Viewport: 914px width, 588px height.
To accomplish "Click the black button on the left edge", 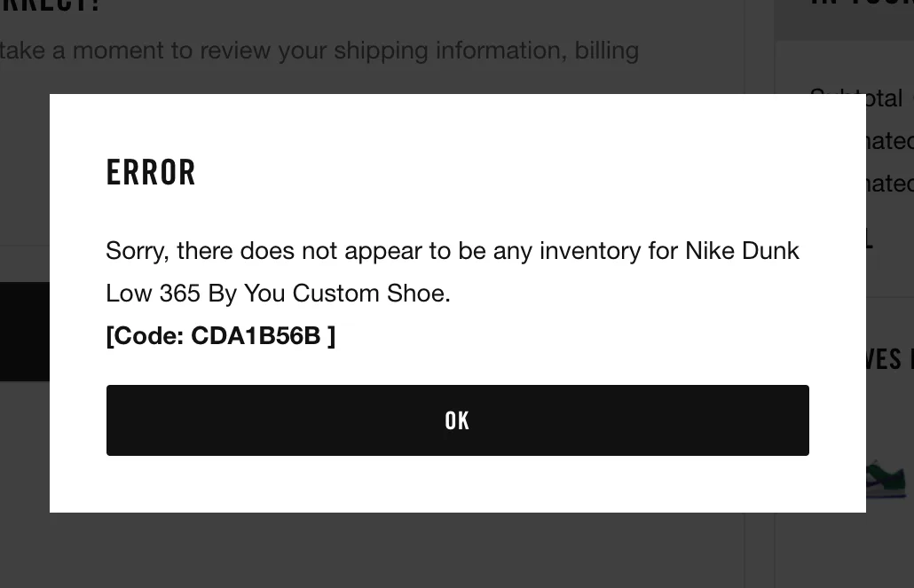I will 27,332.
